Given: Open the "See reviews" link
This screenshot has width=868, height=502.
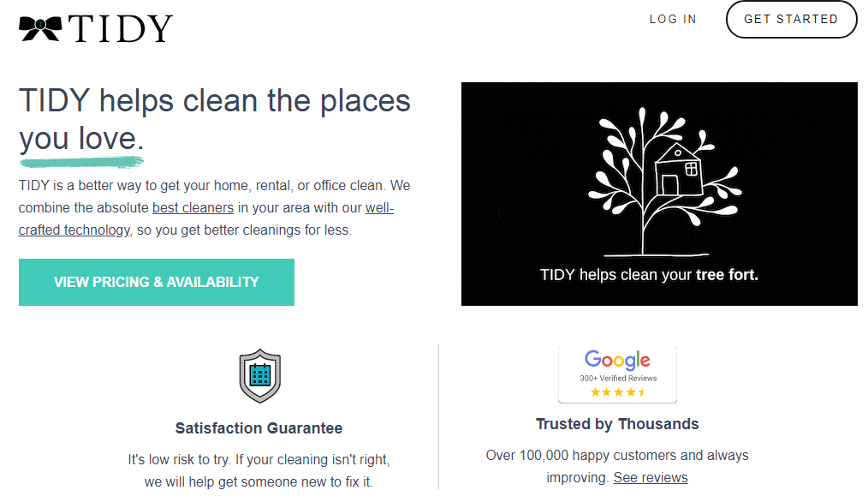Looking at the screenshot, I should pos(651,477).
